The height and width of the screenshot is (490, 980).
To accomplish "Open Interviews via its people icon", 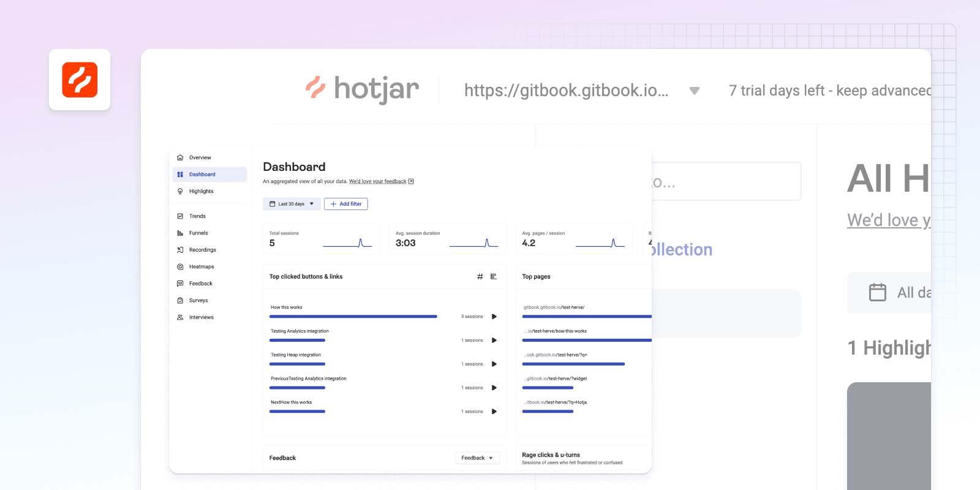I will click(x=180, y=317).
